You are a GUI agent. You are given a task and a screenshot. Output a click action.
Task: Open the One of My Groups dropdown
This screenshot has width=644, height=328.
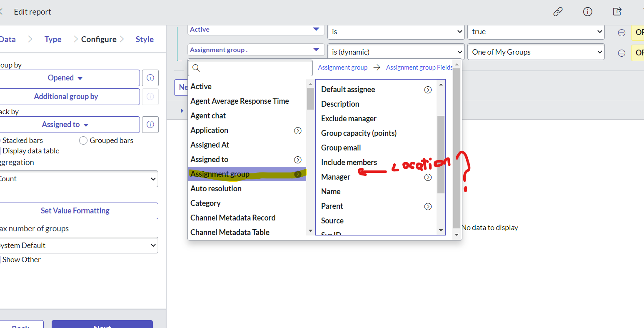tap(536, 52)
